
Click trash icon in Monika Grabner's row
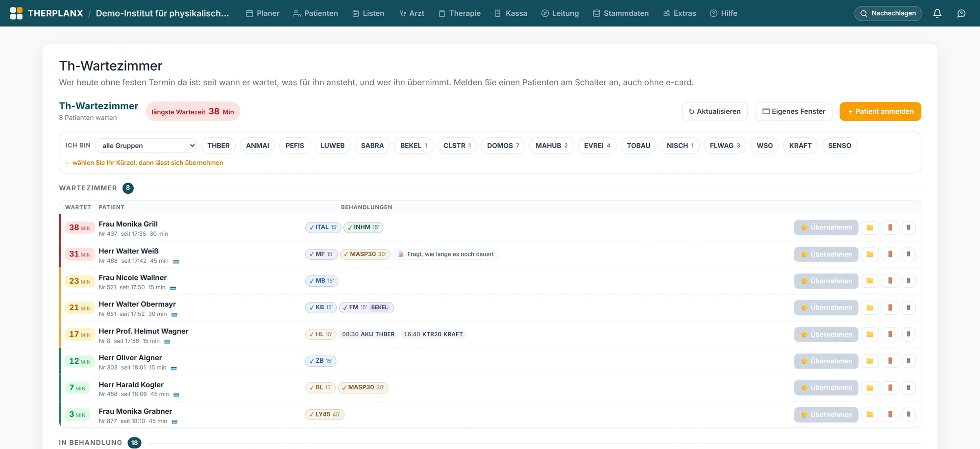point(908,414)
